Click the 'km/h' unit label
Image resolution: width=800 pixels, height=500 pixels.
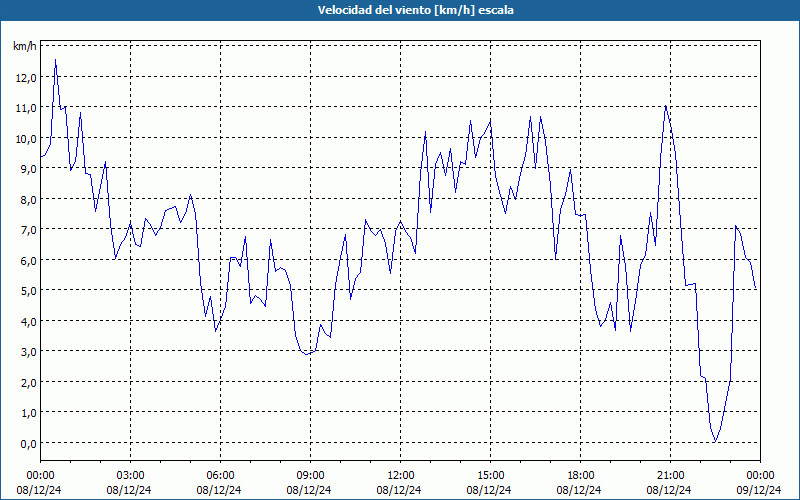25,47
